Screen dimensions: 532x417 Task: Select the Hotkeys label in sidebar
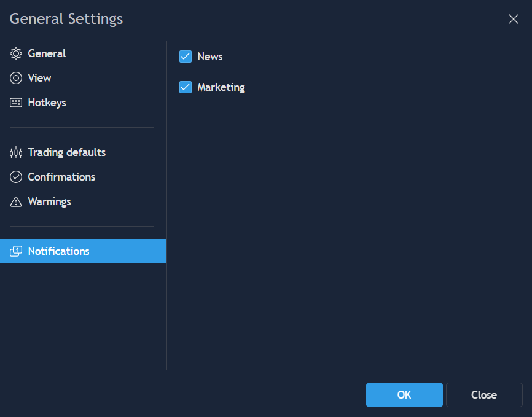click(x=47, y=103)
